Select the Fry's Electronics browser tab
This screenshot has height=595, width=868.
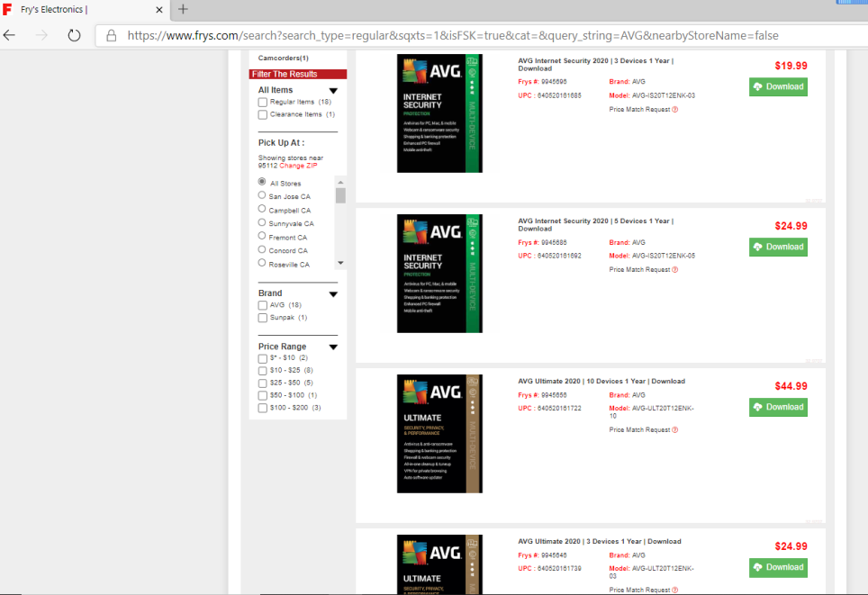tap(85, 9)
